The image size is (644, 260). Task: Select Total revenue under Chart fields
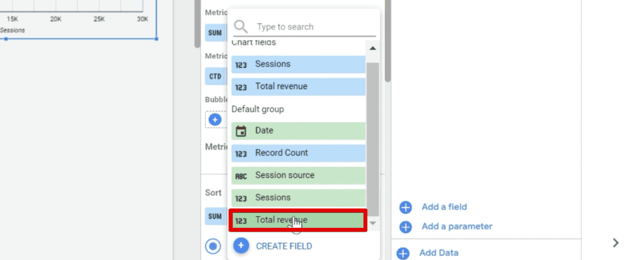coord(298,87)
